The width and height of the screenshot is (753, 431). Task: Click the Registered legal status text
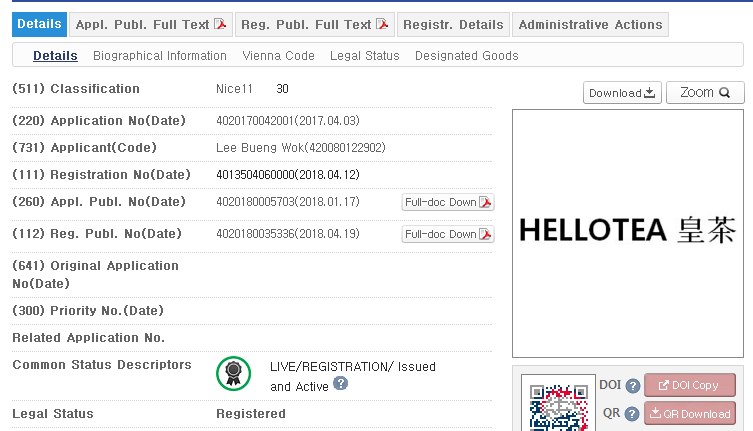point(251,414)
